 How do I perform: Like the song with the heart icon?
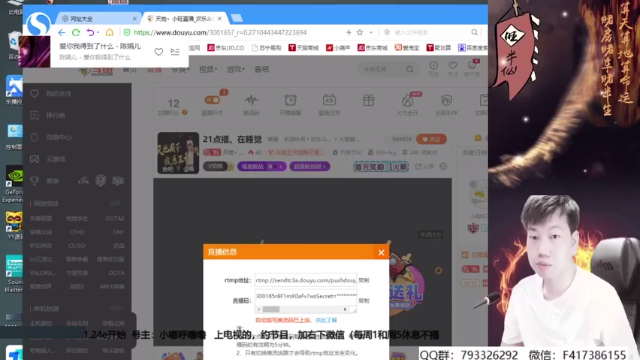tap(158, 51)
